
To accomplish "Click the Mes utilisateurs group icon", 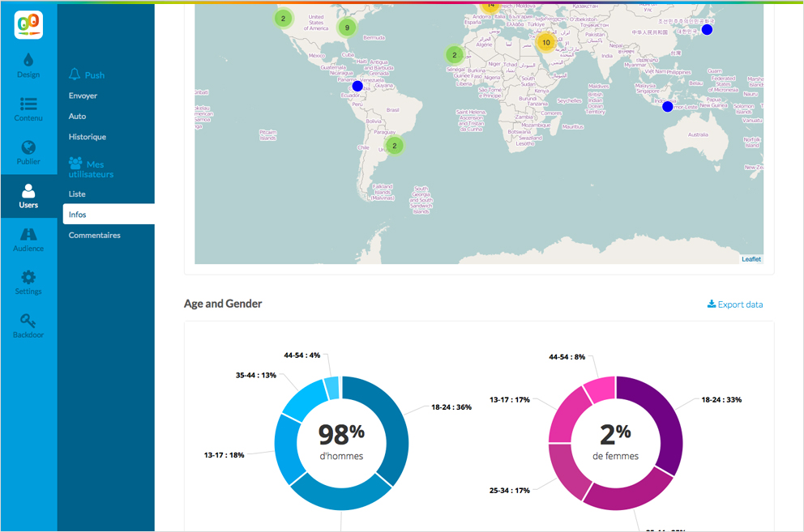I will point(75,163).
